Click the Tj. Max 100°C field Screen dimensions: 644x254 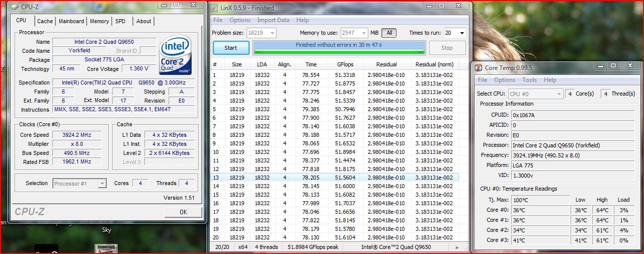point(540,200)
